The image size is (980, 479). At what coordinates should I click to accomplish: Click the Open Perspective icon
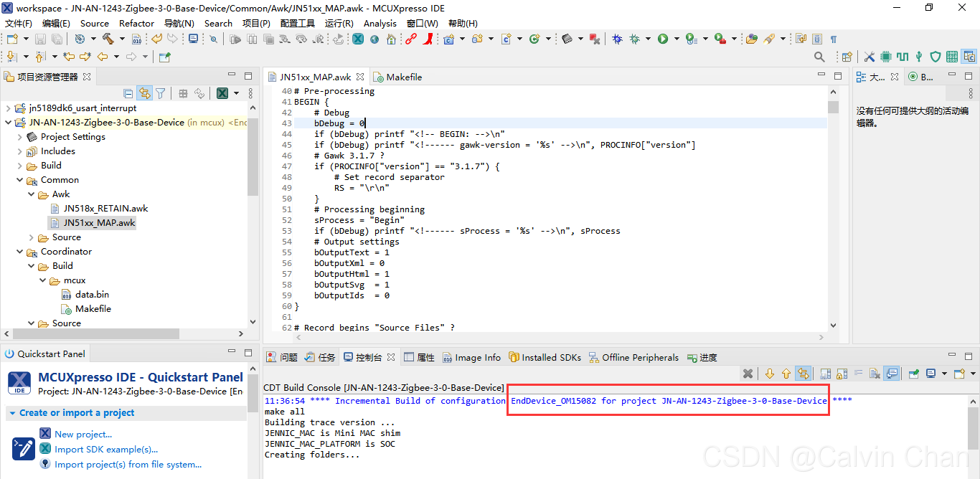(x=847, y=57)
